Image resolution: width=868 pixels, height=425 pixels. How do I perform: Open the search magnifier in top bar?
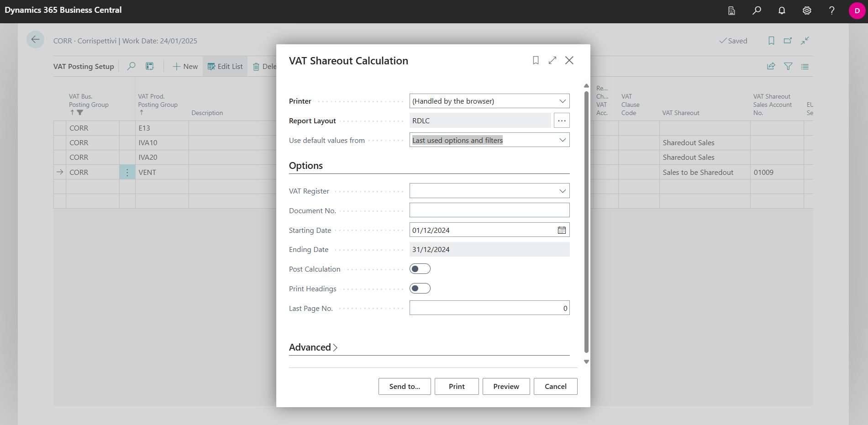click(x=757, y=10)
